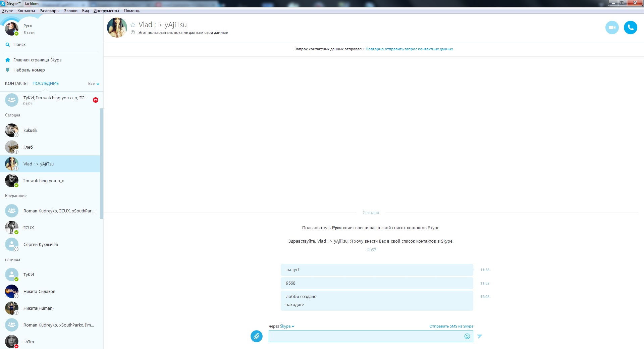This screenshot has height=349, width=644.
Task: Click IICUX contact avatar
Action: (x=12, y=228)
